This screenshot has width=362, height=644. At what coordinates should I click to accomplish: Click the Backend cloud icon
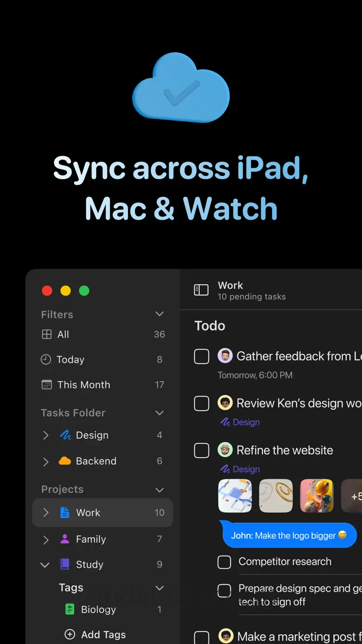(65, 461)
